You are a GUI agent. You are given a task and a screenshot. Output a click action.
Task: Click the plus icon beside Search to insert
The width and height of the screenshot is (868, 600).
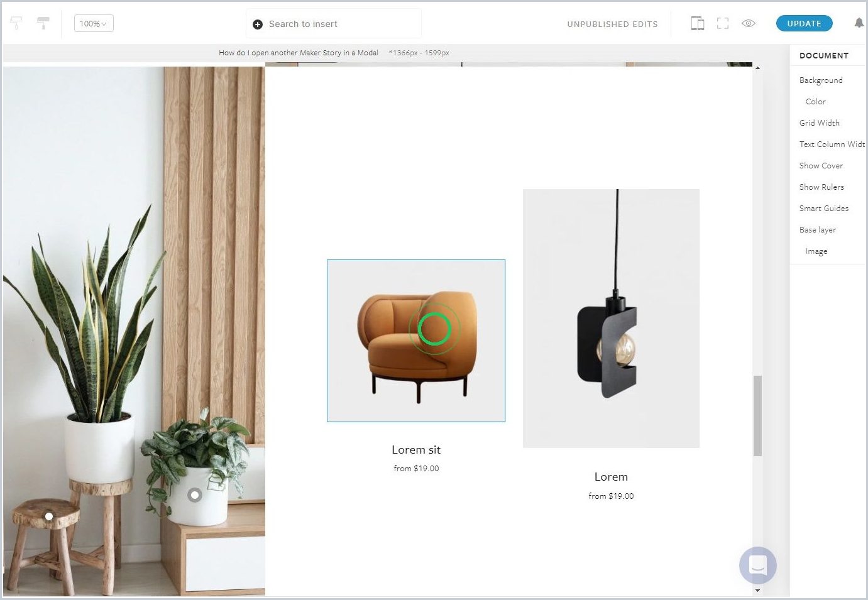pyautogui.click(x=258, y=25)
